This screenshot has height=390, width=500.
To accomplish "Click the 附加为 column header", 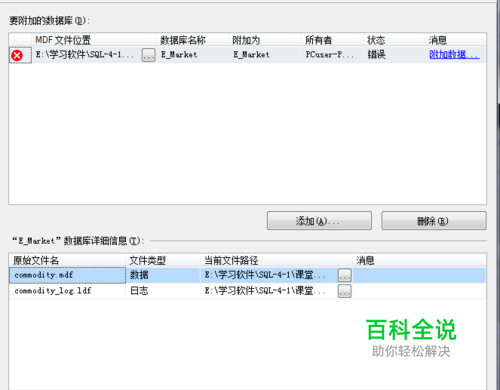I will pyautogui.click(x=265, y=40).
